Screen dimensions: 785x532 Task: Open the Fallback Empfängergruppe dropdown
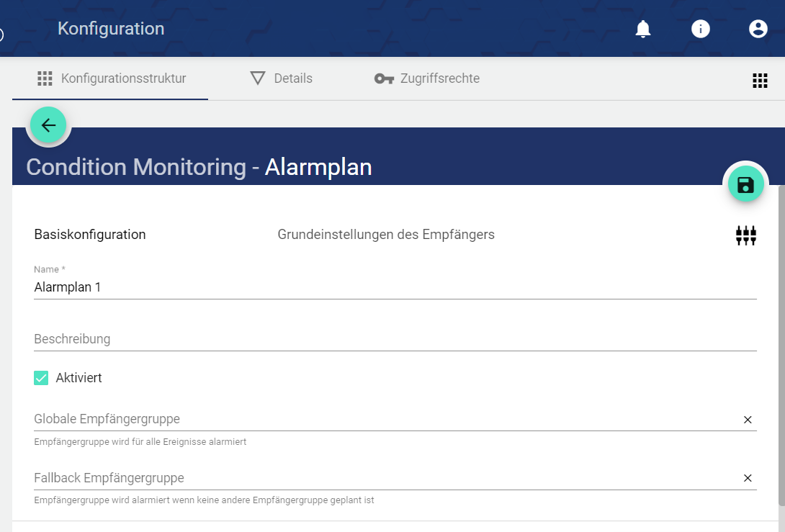coord(382,478)
